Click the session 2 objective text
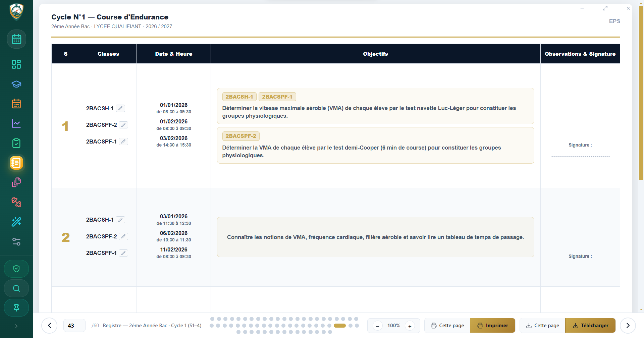644x338 pixels. point(375,237)
